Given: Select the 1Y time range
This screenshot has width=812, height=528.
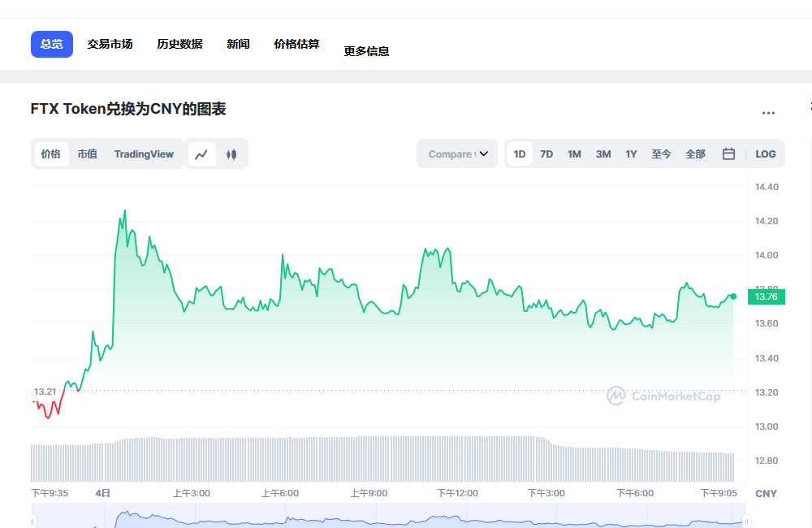Looking at the screenshot, I should [x=631, y=154].
